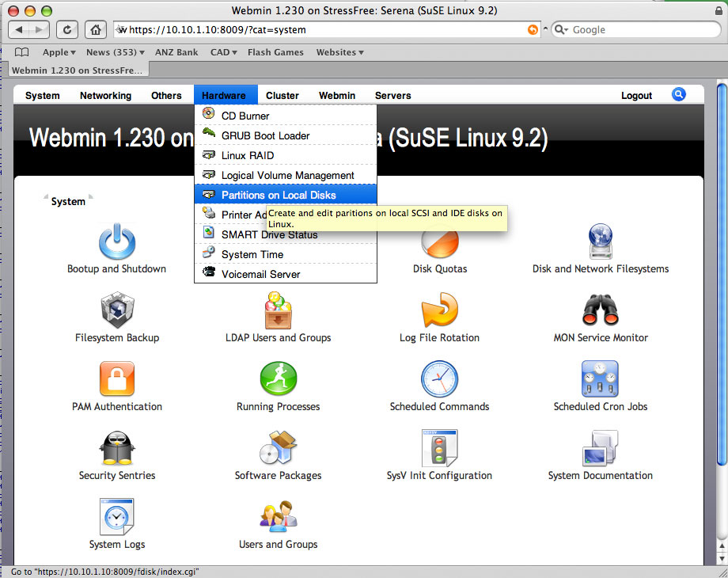Screen dimensions: 728x578
Task: Click the scrollbar down arrow
Action: point(722,558)
